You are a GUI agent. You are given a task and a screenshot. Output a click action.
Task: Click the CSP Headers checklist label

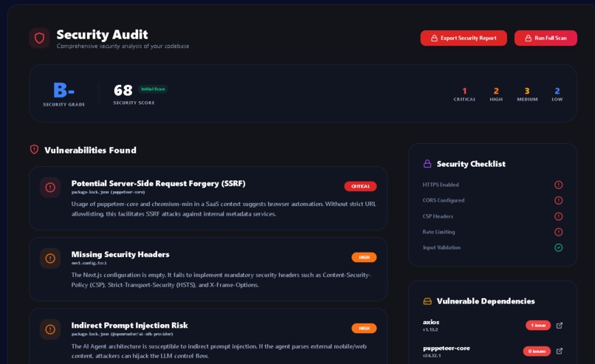pyautogui.click(x=438, y=216)
